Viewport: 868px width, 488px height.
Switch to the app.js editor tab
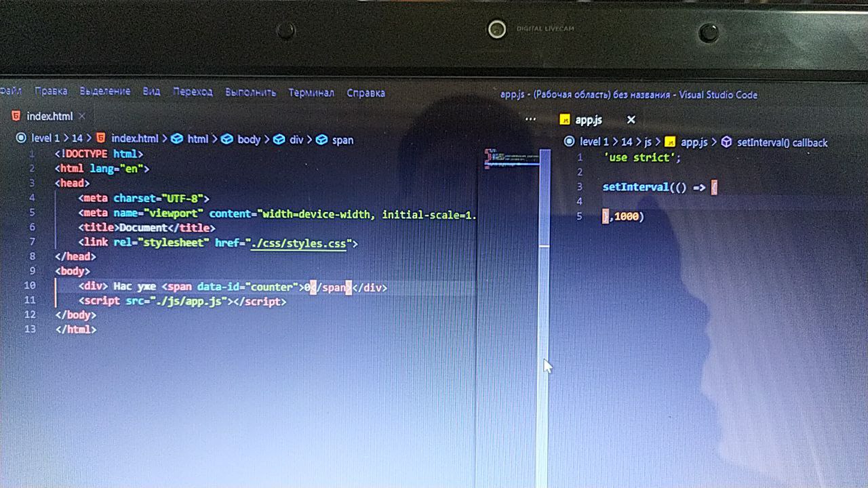coord(588,120)
